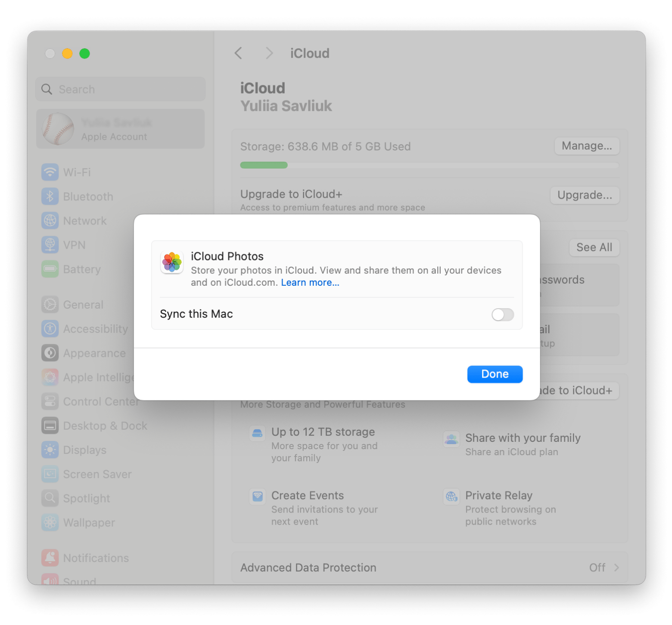This screenshot has height=625, width=672.
Task: Click the back navigation chevron
Action: tap(239, 53)
